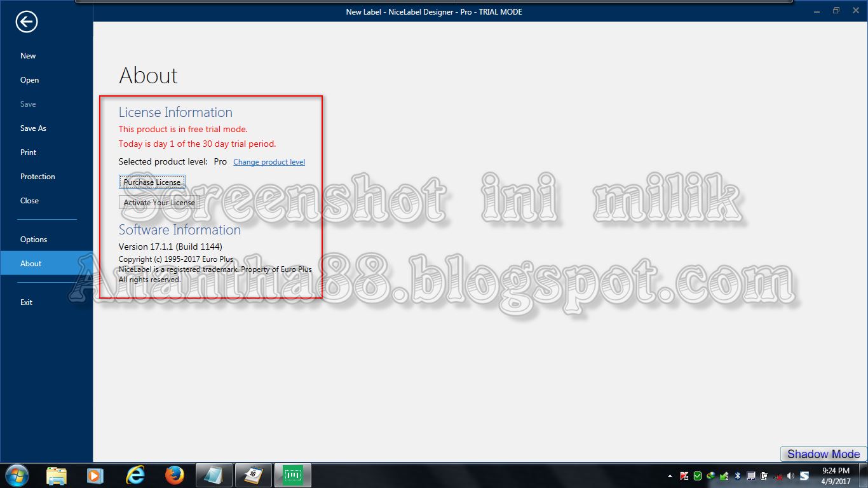Open the volume speaker tray icon
Viewport: 868px width, 488px height.
click(790, 476)
